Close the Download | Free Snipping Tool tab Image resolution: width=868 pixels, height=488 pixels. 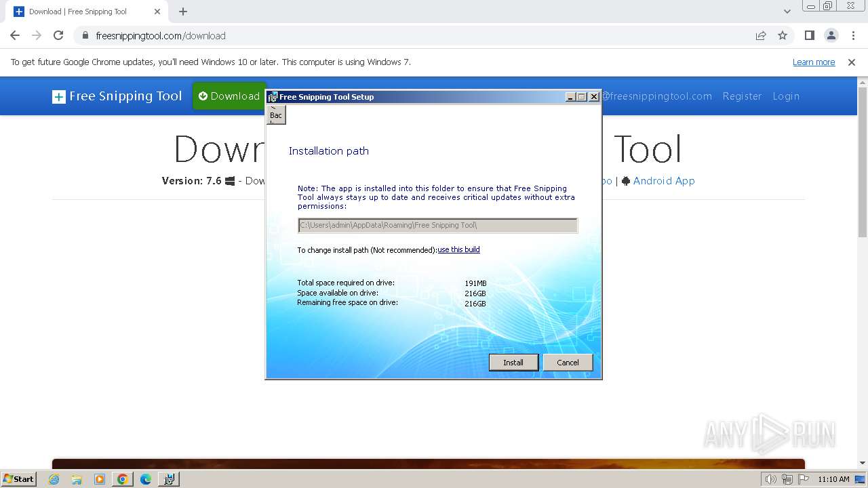[157, 12]
